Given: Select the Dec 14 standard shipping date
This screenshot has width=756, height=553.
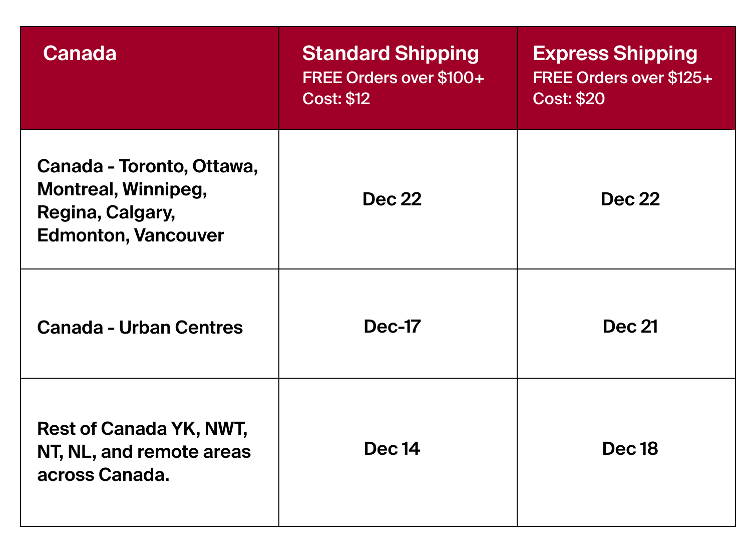Looking at the screenshot, I should 392,448.
